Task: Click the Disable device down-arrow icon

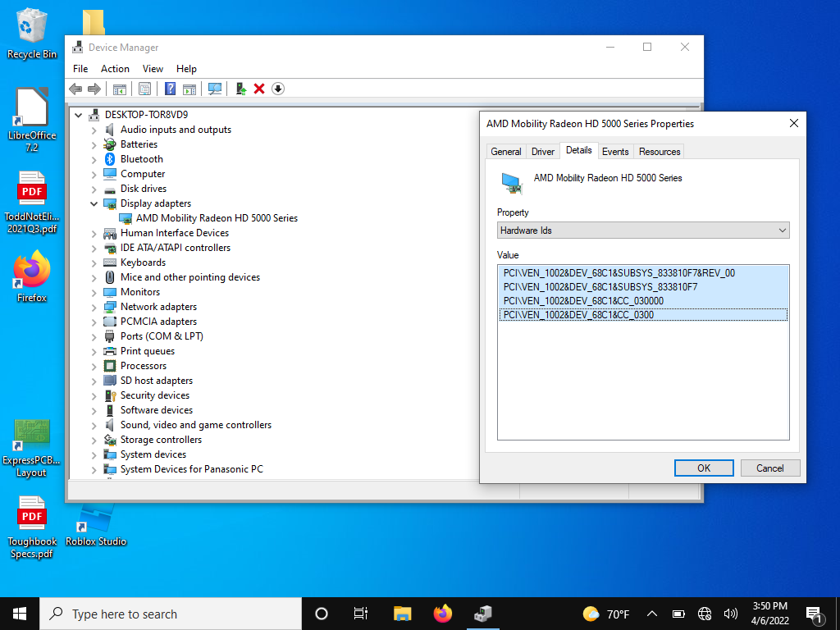Action: coord(278,89)
